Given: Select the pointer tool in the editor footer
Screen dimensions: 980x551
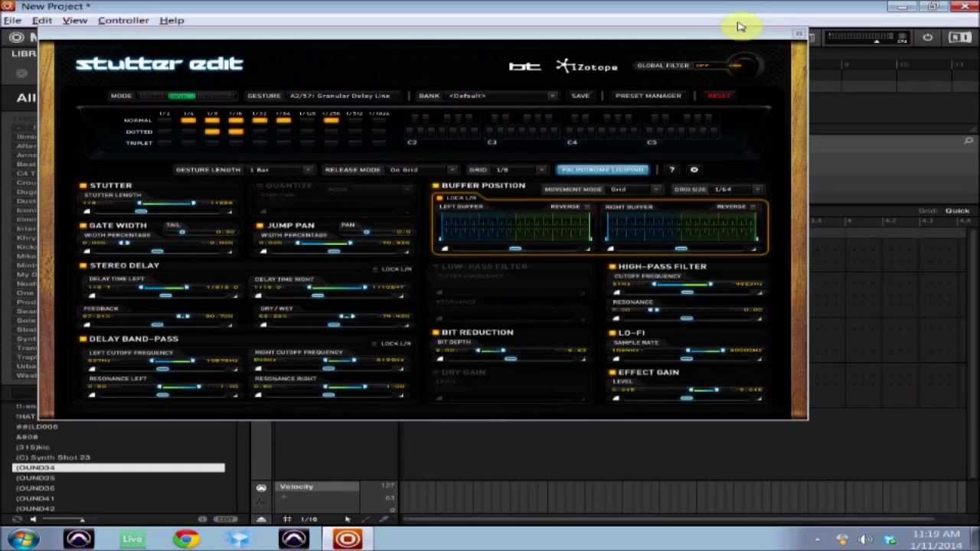Looking at the screenshot, I should click(348, 520).
